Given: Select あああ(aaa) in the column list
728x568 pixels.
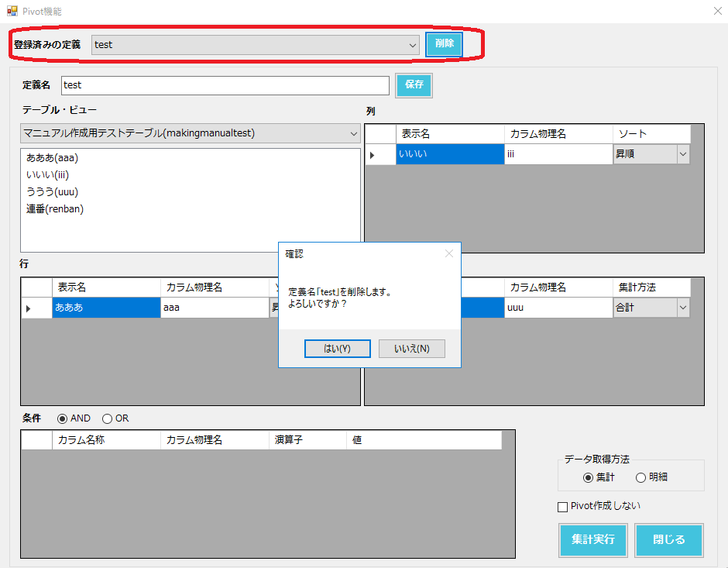Looking at the screenshot, I should [x=52, y=158].
